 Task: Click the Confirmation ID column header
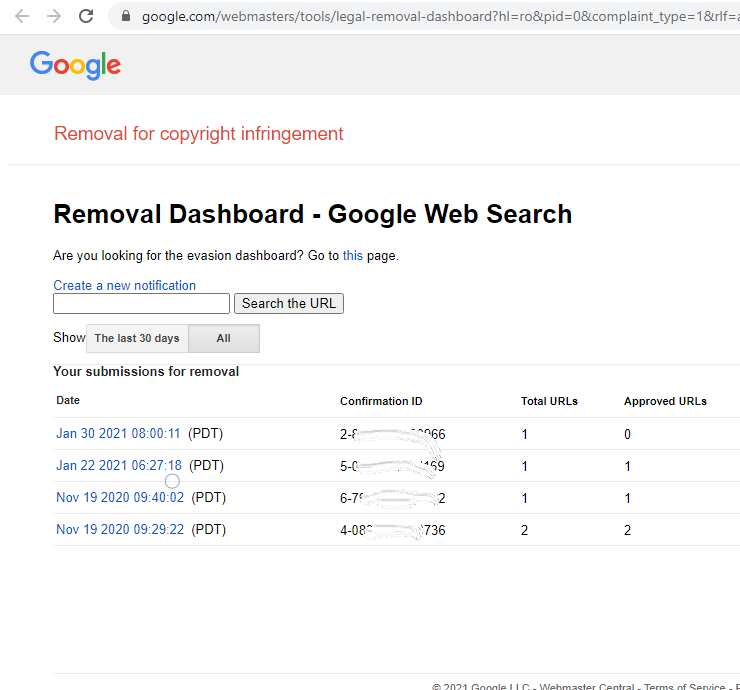point(381,401)
